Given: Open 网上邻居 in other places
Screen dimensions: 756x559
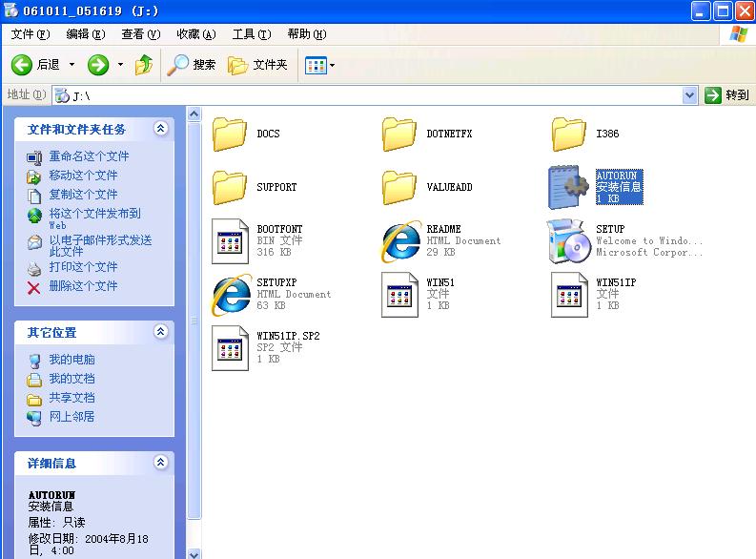Looking at the screenshot, I should tap(72, 416).
